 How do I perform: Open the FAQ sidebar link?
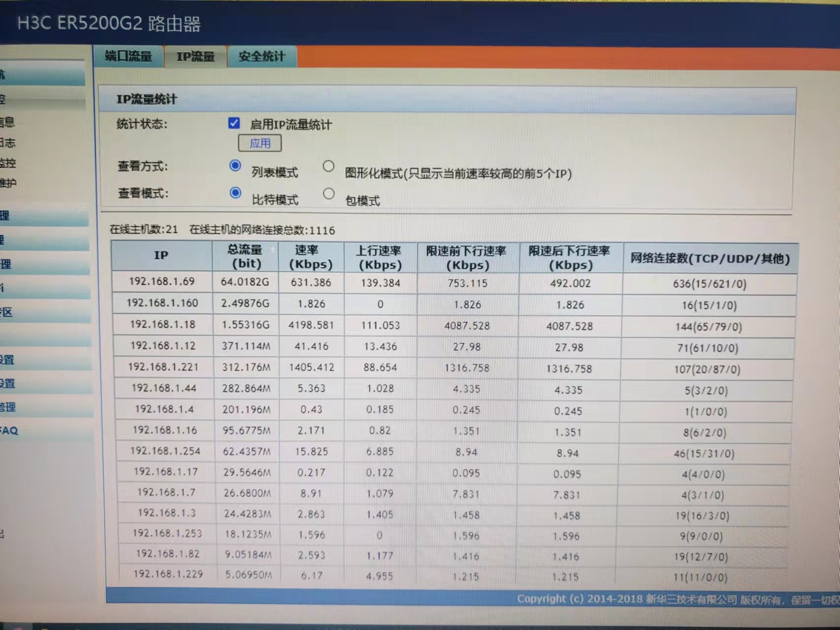[x=9, y=430]
